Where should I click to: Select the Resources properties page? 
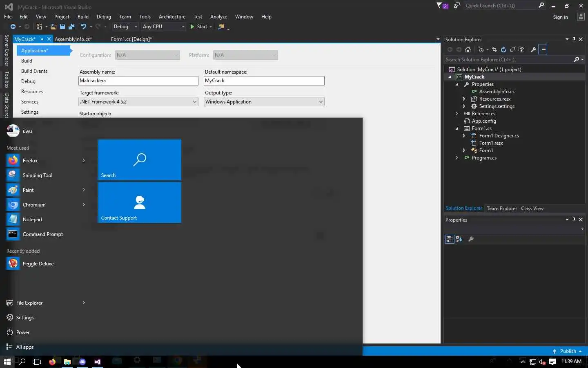click(x=32, y=92)
